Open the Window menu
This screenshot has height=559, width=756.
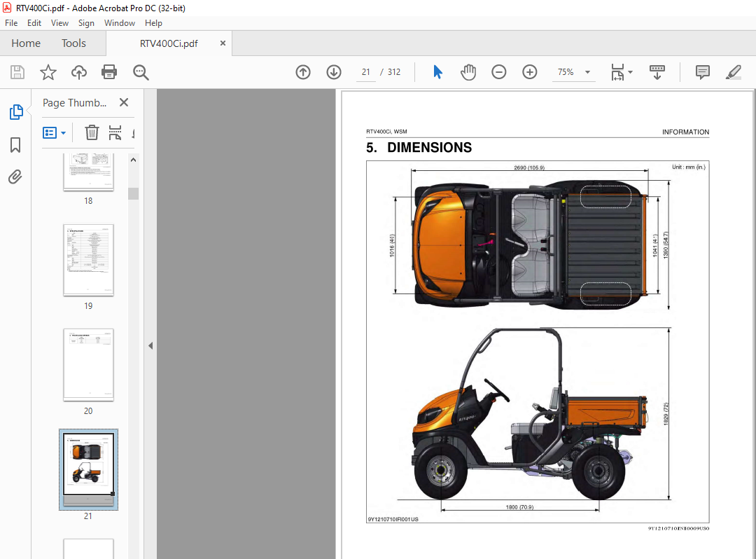(120, 22)
